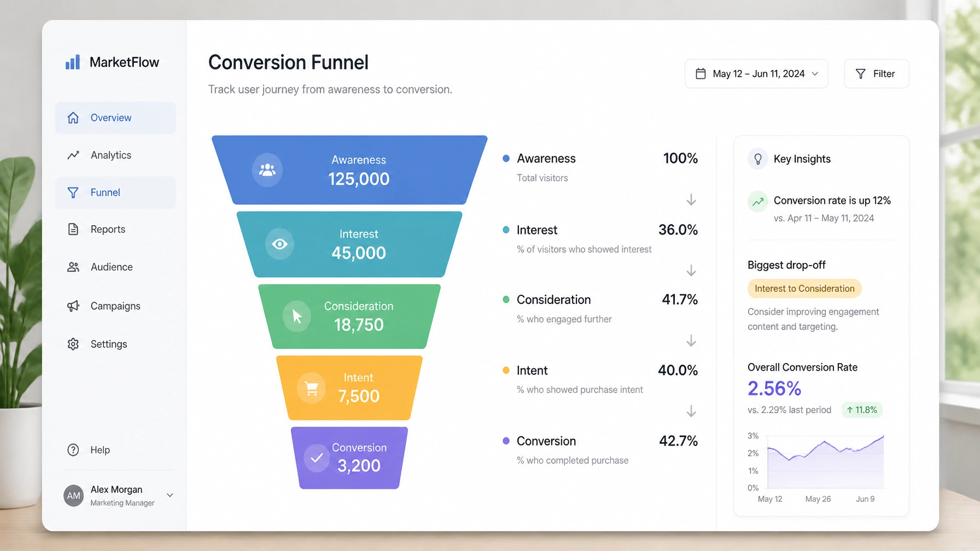980x551 pixels.
Task: Click the checkmark icon in Conversion stage
Action: point(317,458)
